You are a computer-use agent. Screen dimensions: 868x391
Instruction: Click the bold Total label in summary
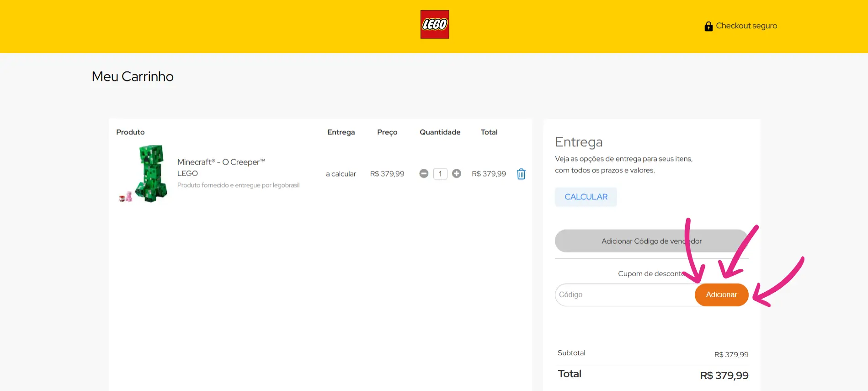tap(570, 374)
